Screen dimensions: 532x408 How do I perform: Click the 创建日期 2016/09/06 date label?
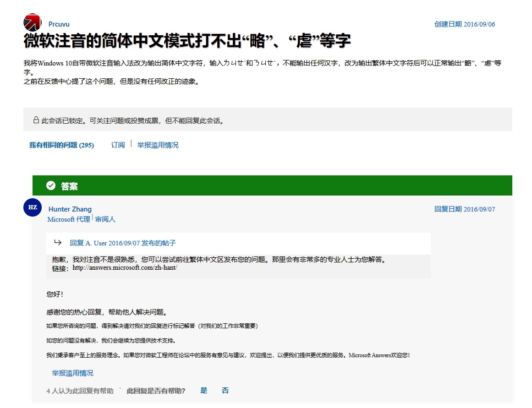pos(465,24)
